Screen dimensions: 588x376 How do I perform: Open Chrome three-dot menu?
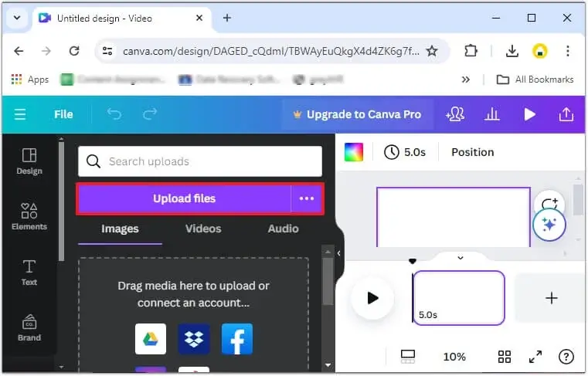[568, 51]
